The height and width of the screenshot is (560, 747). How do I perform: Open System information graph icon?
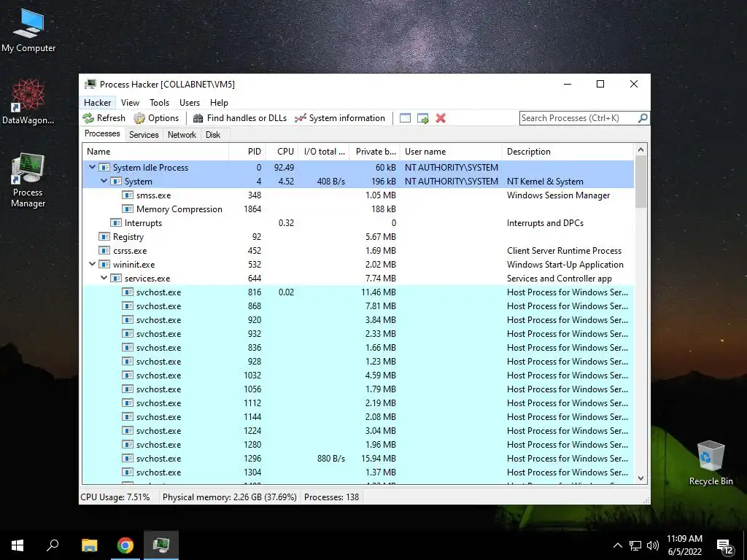click(300, 118)
